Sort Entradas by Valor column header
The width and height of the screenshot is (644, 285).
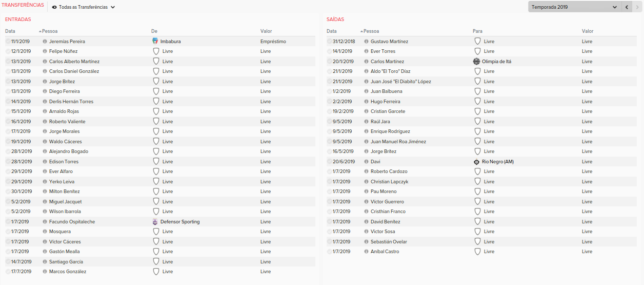(x=266, y=31)
